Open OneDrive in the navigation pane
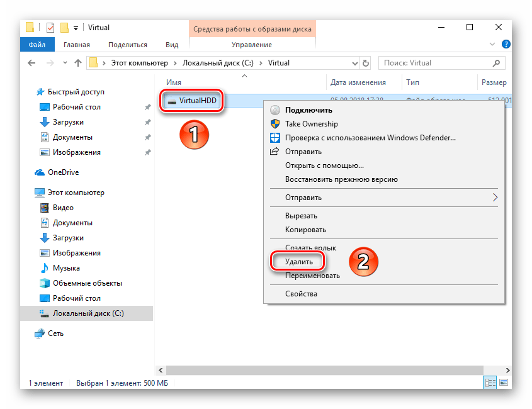 tap(63, 172)
